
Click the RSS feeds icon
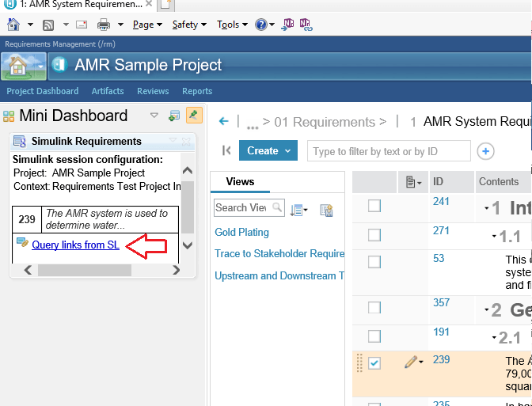47,25
